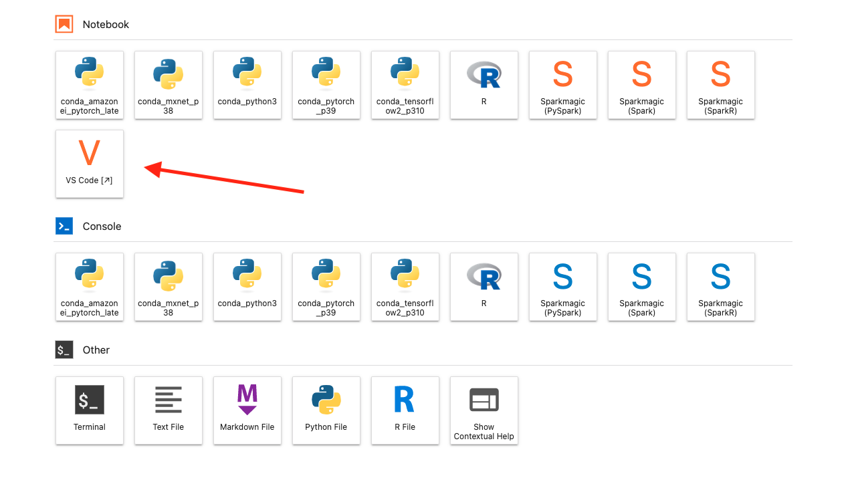The height and width of the screenshot is (504, 852).
Task: Create an R notebook in Notebook section
Action: (484, 85)
